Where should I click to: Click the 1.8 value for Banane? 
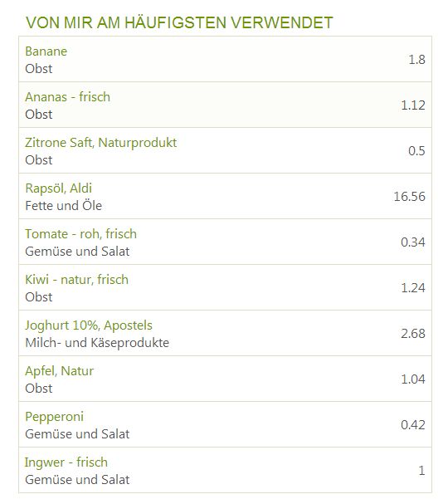[x=416, y=60]
